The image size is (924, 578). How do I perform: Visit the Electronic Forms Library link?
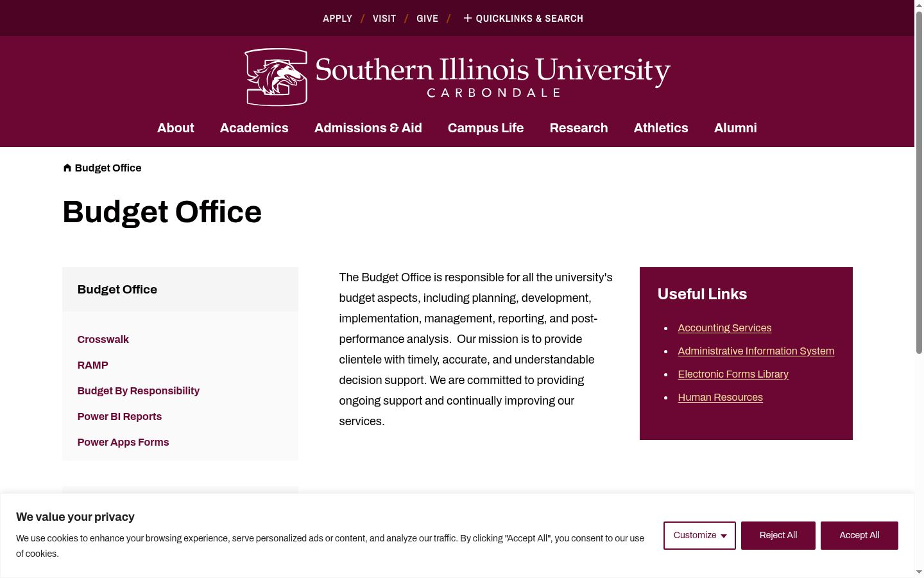coord(733,374)
